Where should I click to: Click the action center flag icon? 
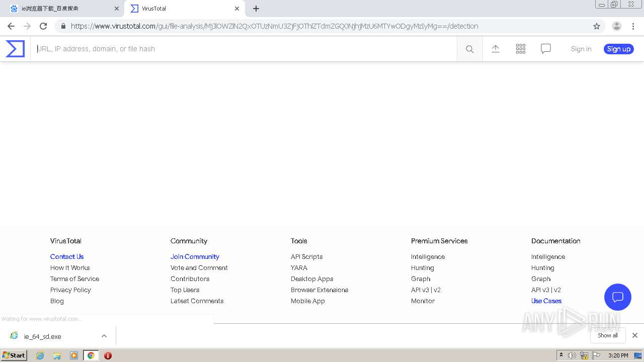pos(596,355)
